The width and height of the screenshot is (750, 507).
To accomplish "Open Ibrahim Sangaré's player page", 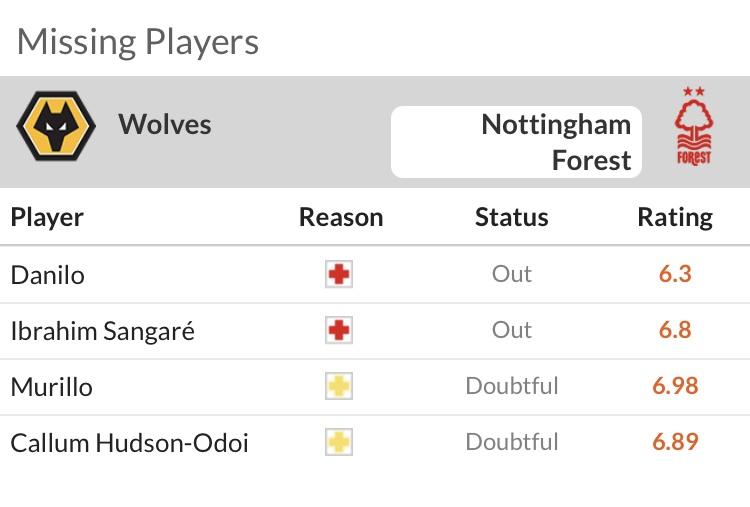I will coord(102,331).
